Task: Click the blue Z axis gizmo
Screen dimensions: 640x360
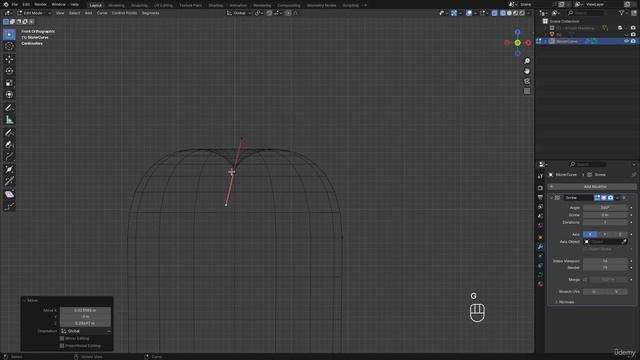Action: click(x=518, y=32)
